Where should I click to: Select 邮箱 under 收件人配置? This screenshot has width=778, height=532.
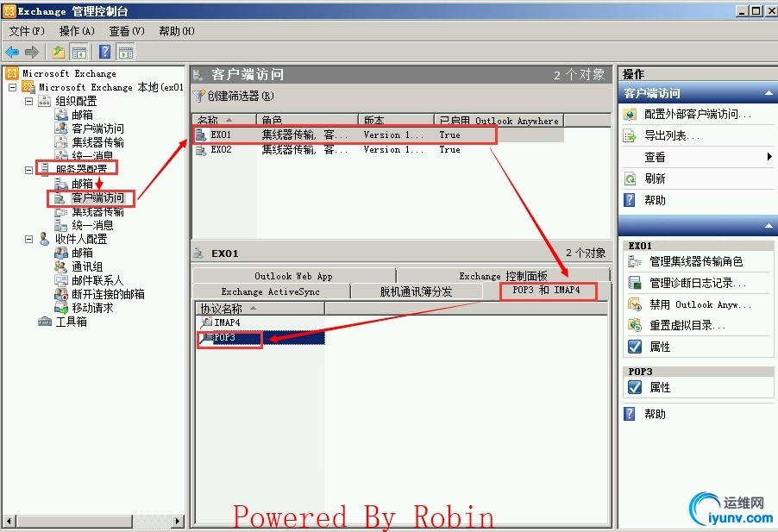[x=82, y=253]
